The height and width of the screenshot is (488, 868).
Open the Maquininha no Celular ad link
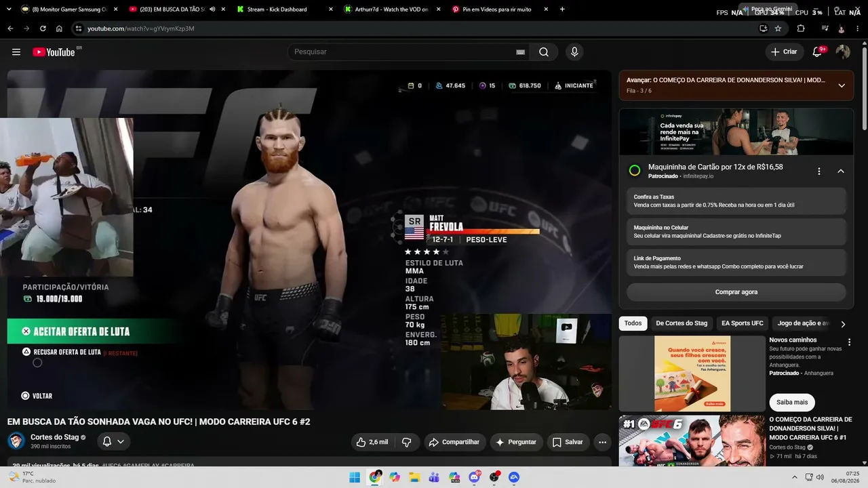click(736, 232)
